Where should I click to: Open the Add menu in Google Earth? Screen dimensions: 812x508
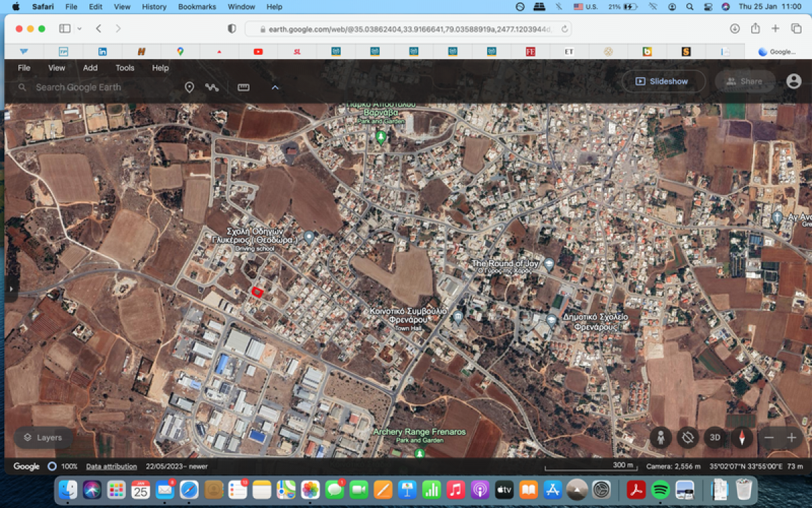coord(90,68)
